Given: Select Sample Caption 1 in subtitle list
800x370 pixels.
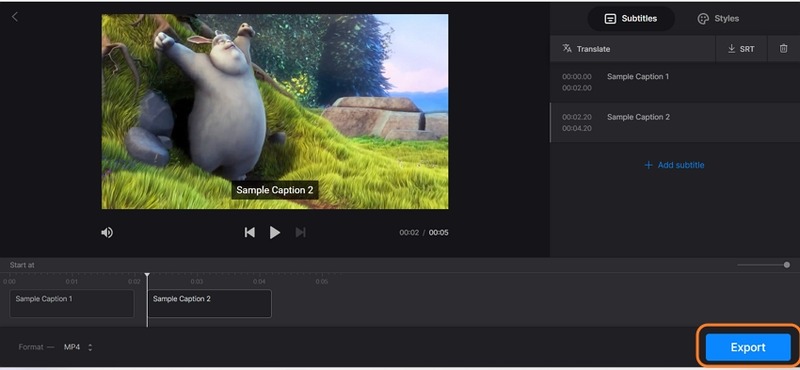Looking at the screenshot, I should (674, 82).
